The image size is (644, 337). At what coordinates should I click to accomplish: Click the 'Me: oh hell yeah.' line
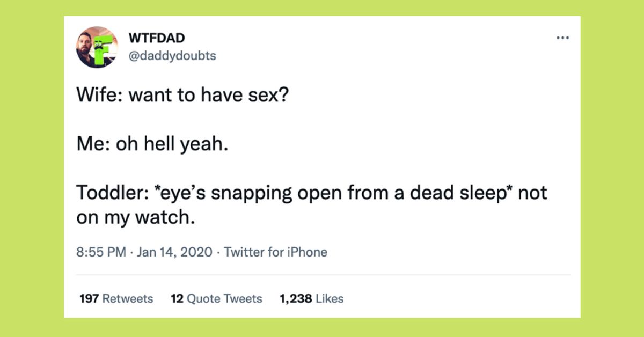tap(152, 143)
